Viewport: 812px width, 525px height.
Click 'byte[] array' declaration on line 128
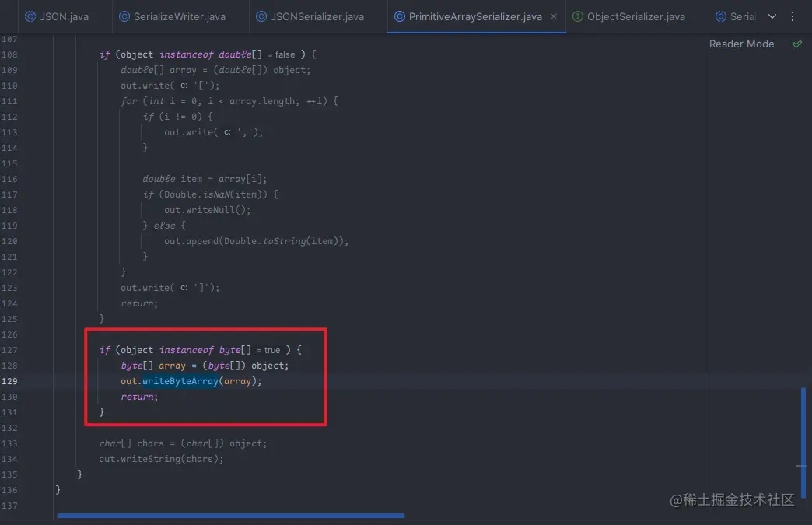click(x=153, y=366)
